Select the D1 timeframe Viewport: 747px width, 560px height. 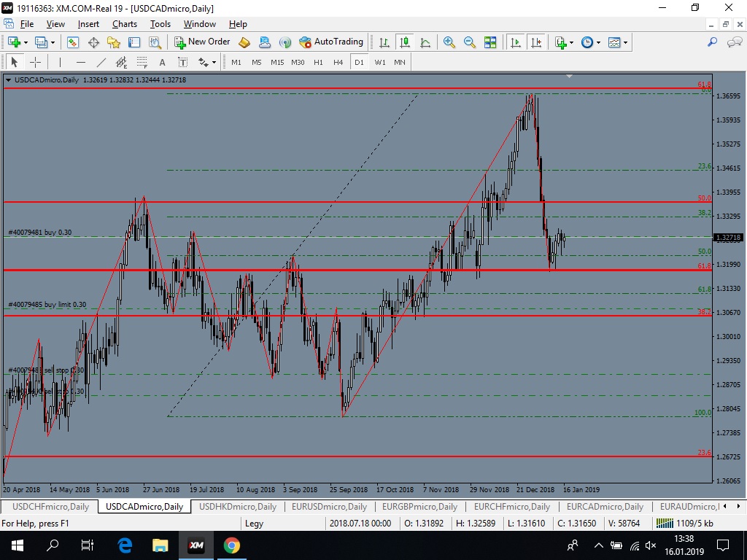359,63
